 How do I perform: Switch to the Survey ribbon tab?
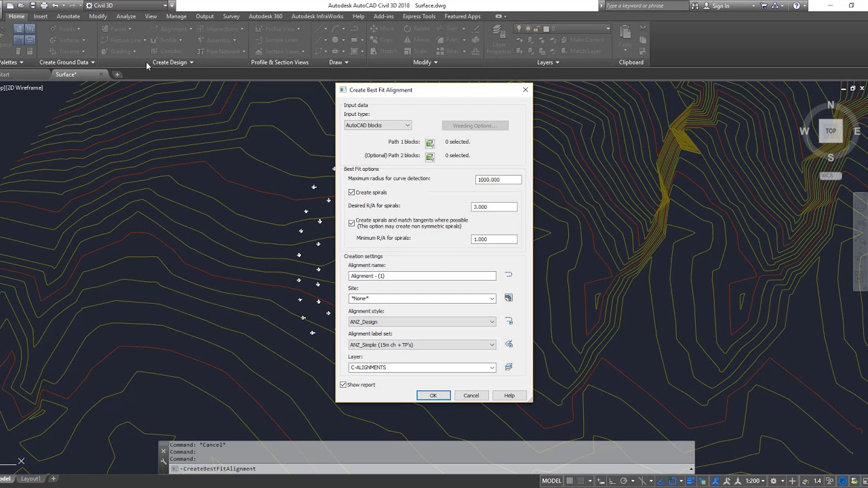point(231,16)
